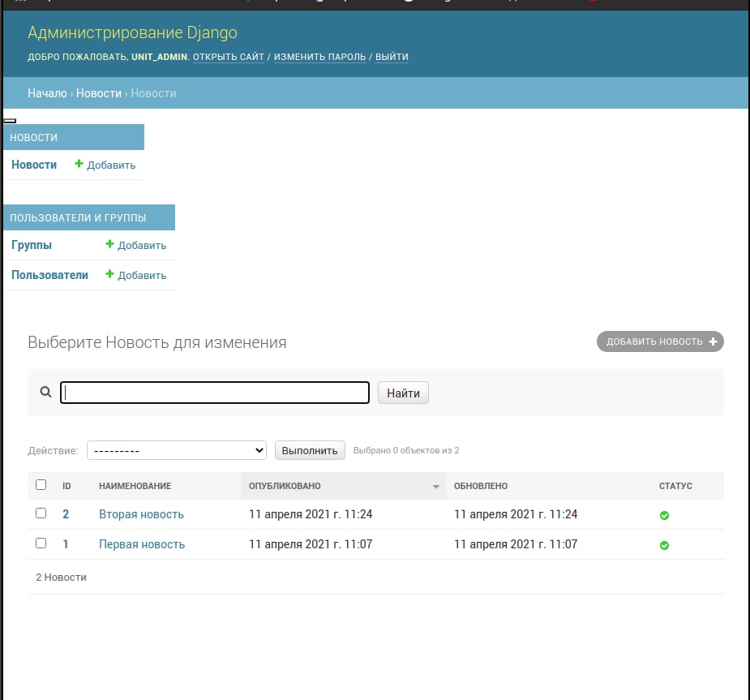The image size is (750, 700).
Task: Click the plus icon beside Новости Добавить
Action: [x=79, y=164]
